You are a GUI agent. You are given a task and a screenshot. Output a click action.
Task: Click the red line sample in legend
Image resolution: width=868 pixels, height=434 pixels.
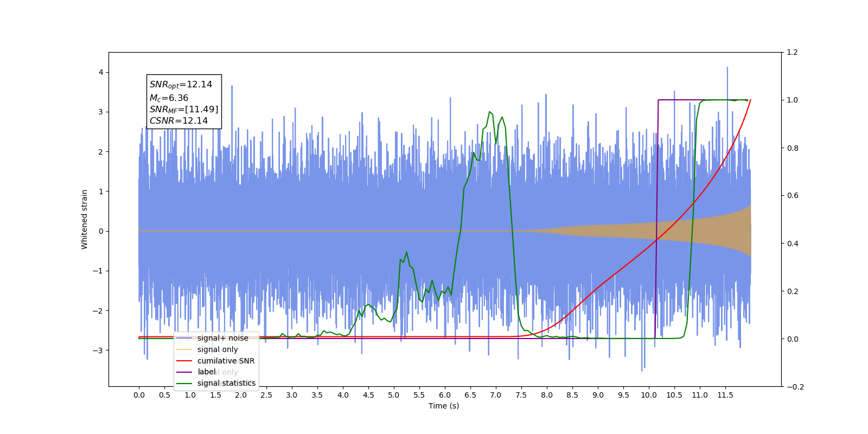[184, 361]
